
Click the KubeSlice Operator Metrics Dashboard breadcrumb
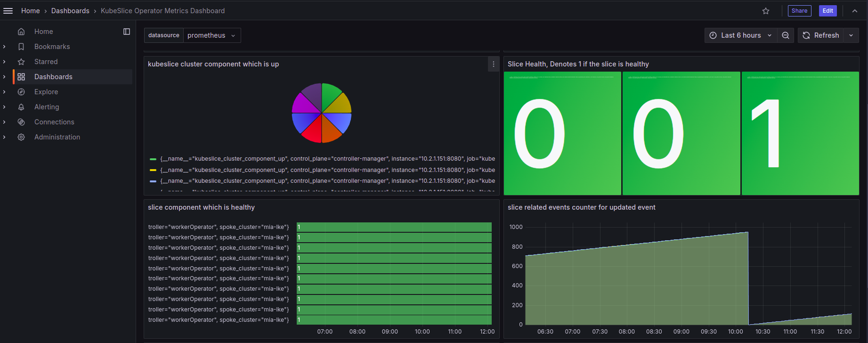tap(162, 11)
